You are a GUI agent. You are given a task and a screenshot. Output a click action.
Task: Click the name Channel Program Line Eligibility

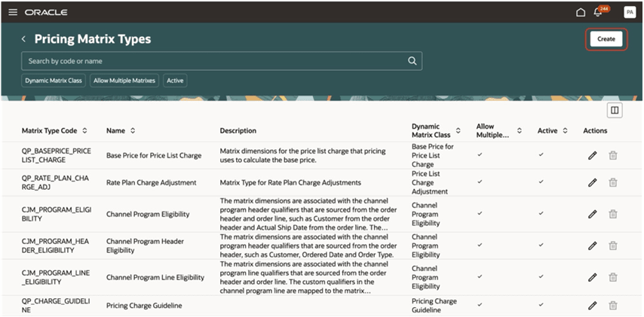point(155,277)
